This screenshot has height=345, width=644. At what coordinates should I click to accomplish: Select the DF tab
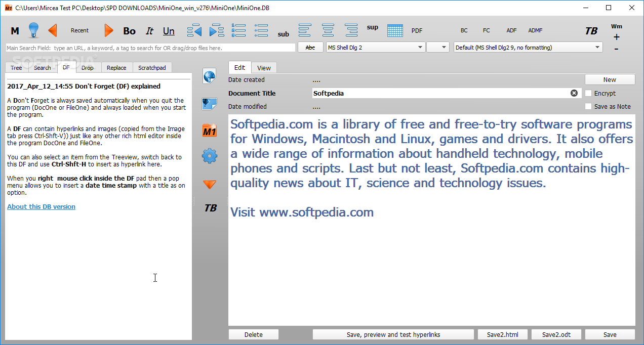tap(66, 67)
